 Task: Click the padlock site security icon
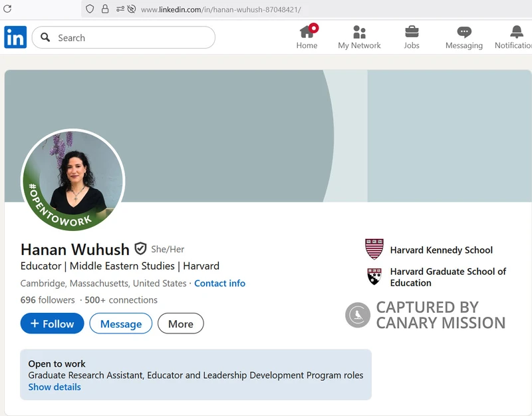click(105, 9)
